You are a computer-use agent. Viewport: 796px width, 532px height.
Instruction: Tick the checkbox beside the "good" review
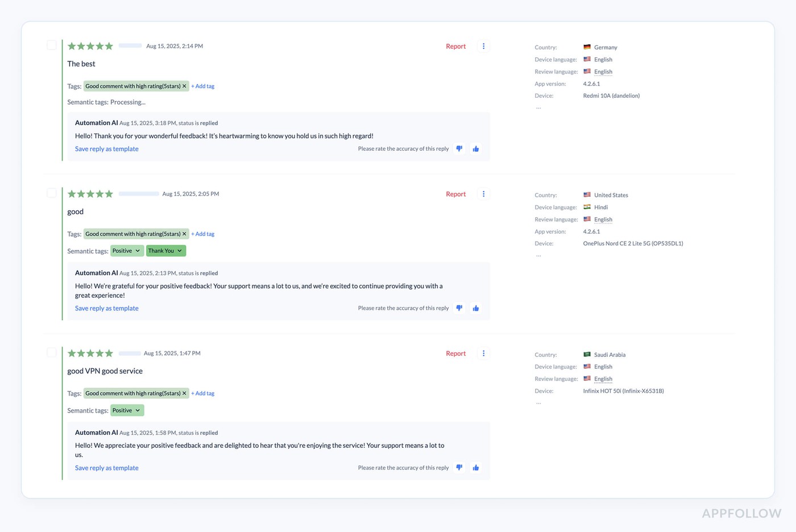point(52,193)
